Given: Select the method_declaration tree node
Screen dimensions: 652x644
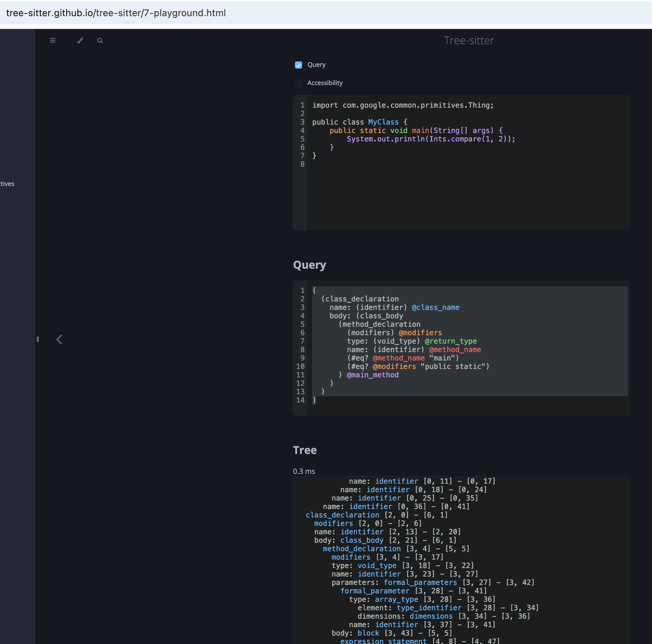Looking at the screenshot, I should coord(362,549).
